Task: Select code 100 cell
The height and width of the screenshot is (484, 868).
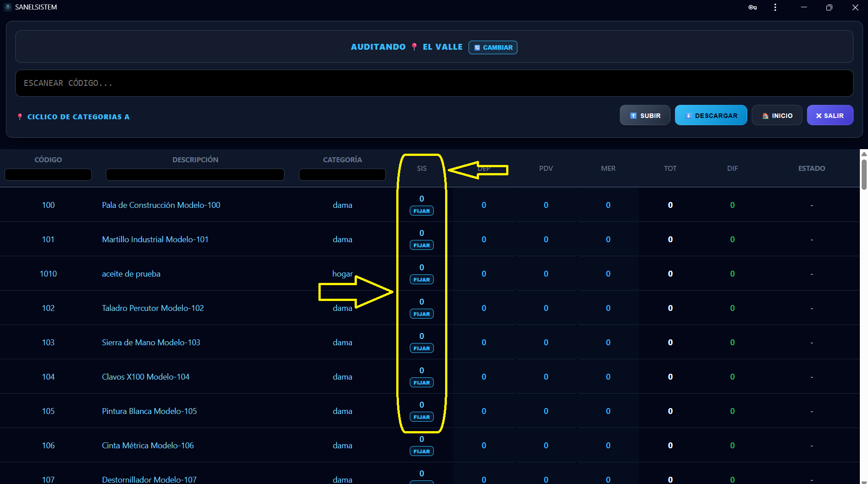Action: [x=48, y=205]
